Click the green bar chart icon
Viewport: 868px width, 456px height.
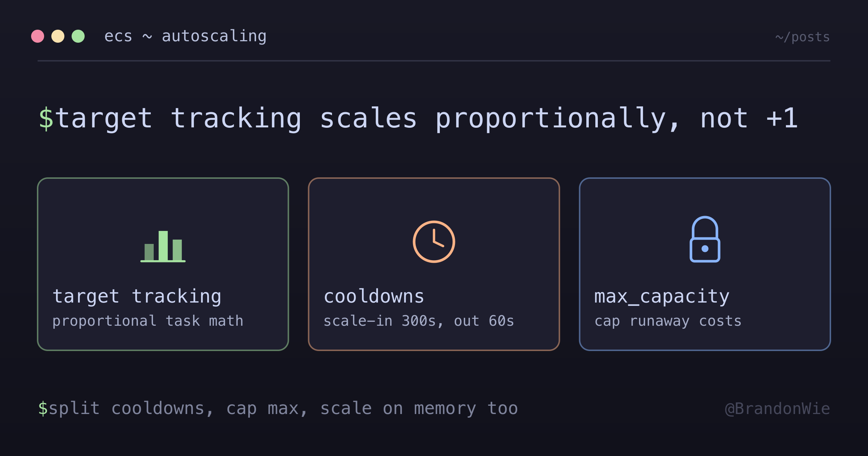point(163,246)
